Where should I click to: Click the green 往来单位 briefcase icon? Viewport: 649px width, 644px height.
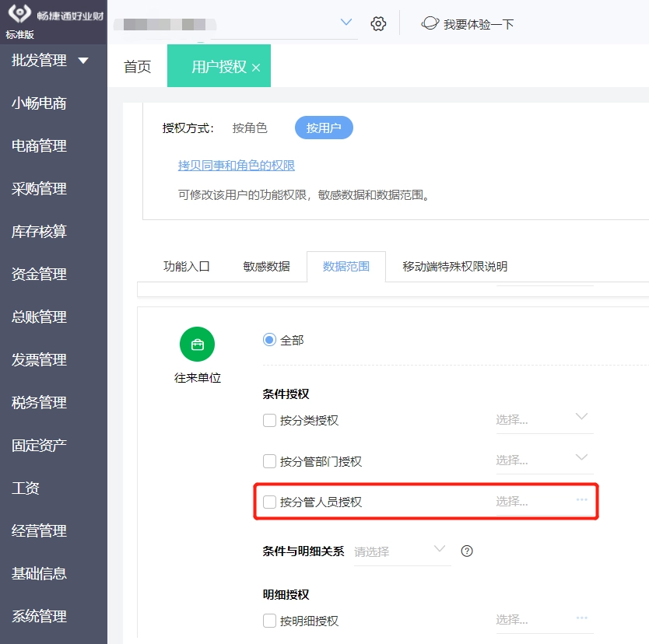(x=197, y=344)
